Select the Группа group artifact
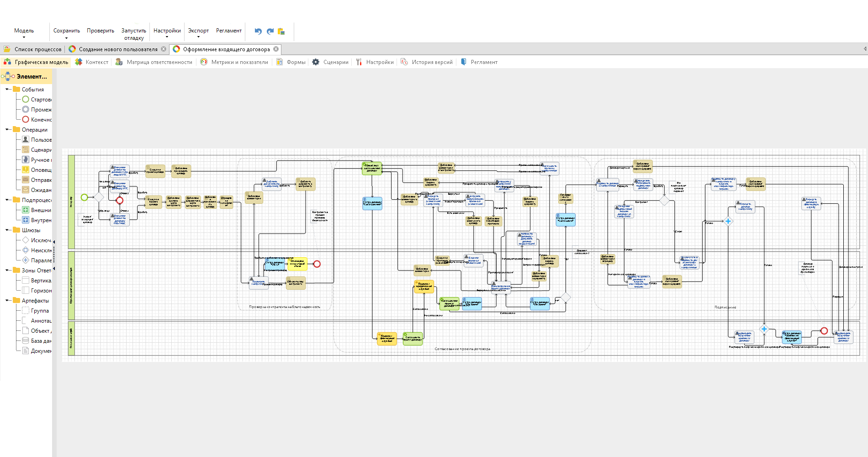Screen dimensions: 868x457 pyautogui.click(x=36, y=310)
